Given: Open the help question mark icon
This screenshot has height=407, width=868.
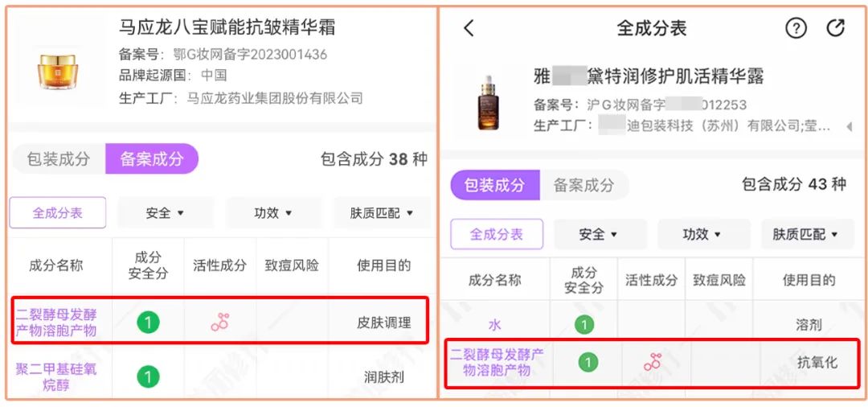Looking at the screenshot, I should pos(796,27).
